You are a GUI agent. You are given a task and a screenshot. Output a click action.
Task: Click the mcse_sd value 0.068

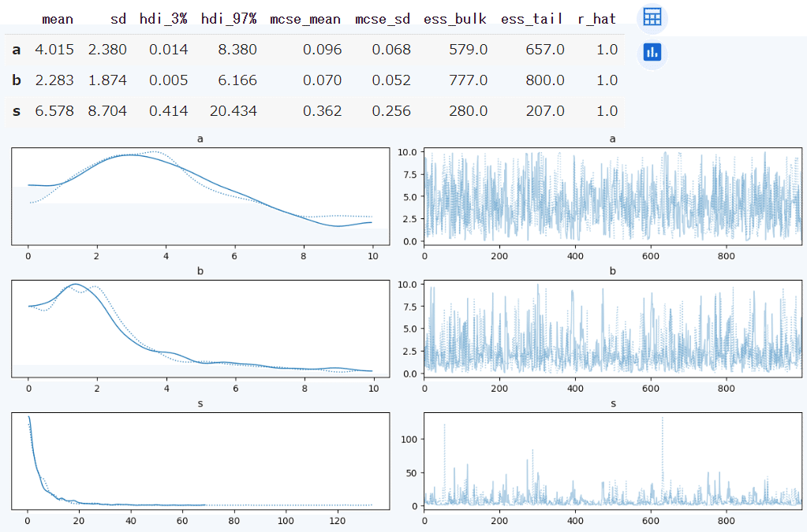391,50
